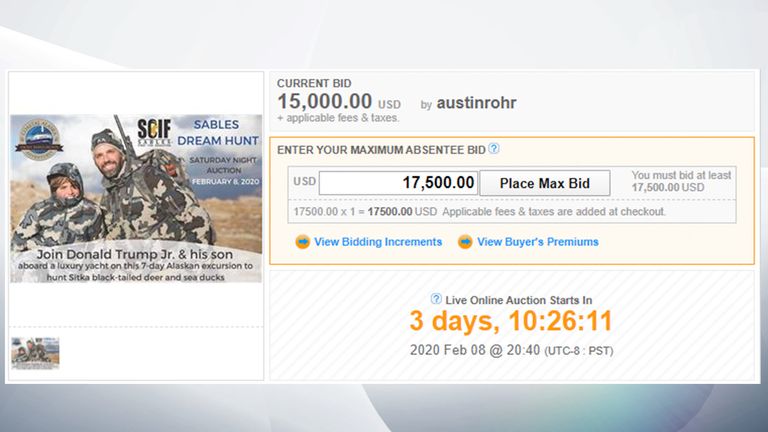This screenshot has height=432, width=768.
Task: Click the SCIF Sables logo in the photo
Action: point(154,132)
